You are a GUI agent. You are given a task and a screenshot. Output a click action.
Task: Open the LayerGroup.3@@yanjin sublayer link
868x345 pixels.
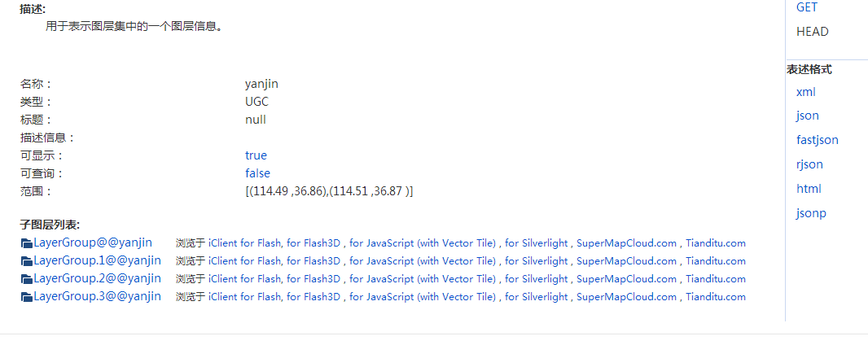tap(98, 296)
